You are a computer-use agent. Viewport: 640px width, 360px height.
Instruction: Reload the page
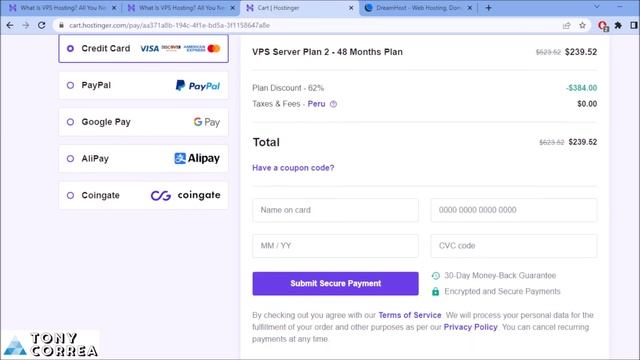click(x=42, y=25)
